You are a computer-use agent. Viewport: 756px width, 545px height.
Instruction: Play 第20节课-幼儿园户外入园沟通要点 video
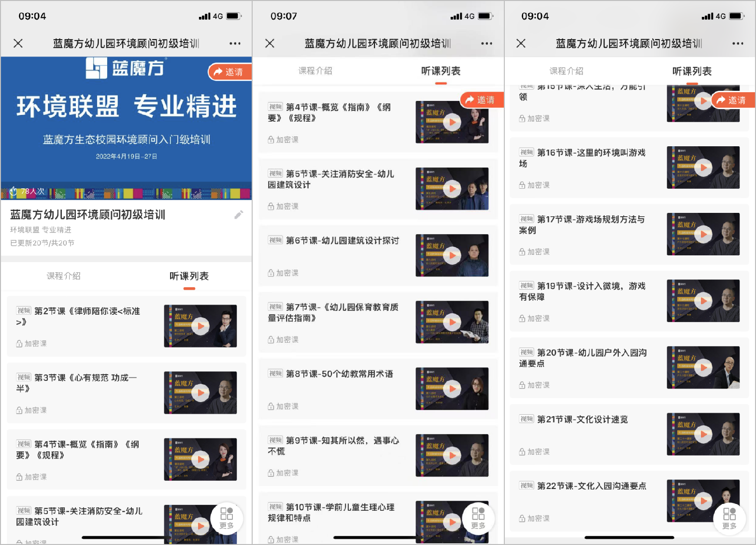[703, 367]
